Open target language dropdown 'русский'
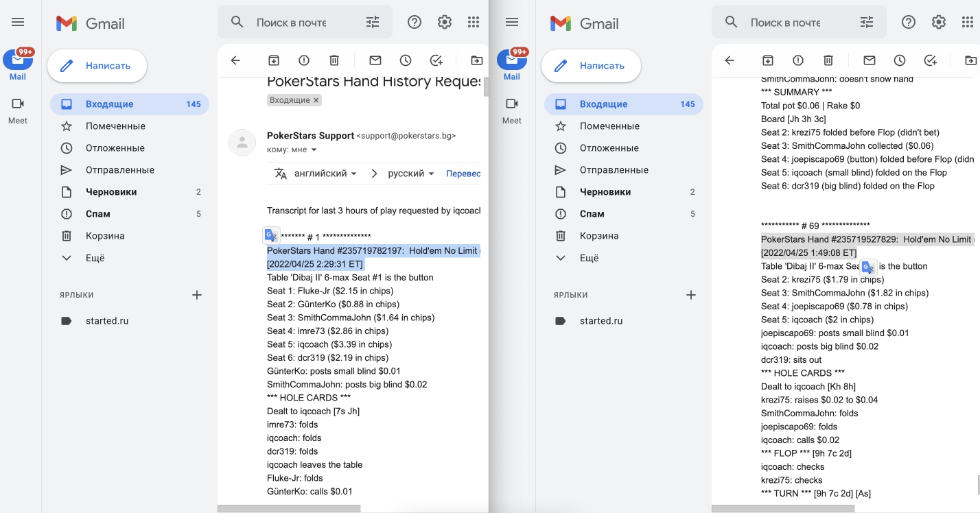Screen dimensions: 980x513 pyautogui.click(x=412, y=174)
